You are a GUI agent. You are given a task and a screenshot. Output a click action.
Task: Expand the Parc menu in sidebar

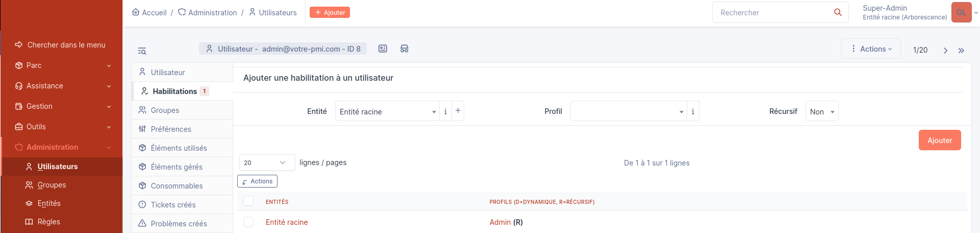click(x=61, y=65)
